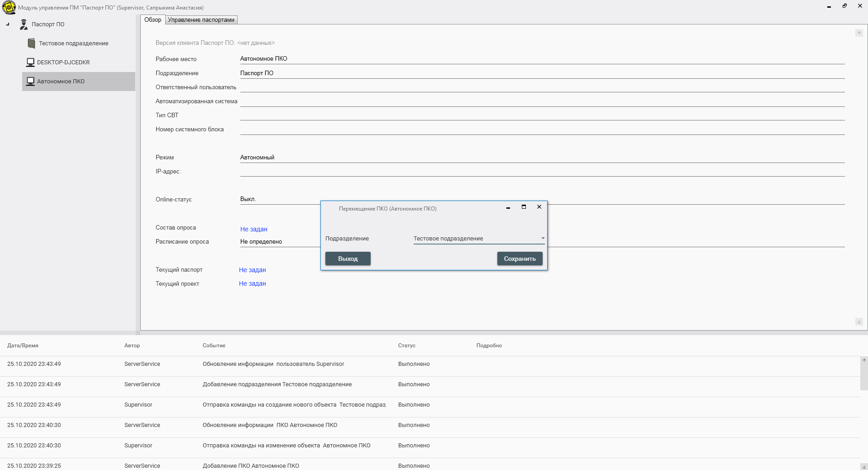Screen dimensions: 868x470
Task: Click the Ответственный пользователь field
Action: (542, 87)
